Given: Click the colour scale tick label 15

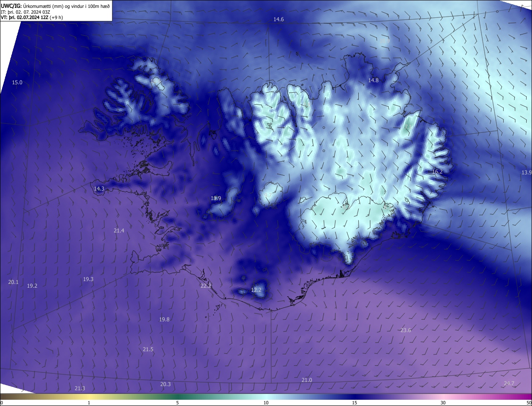Looking at the screenshot, I should pyautogui.click(x=355, y=403).
